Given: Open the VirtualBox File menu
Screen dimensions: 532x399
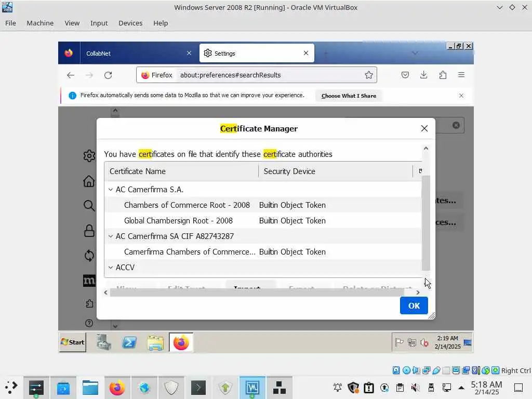Looking at the screenshot, I should [10, 23].
